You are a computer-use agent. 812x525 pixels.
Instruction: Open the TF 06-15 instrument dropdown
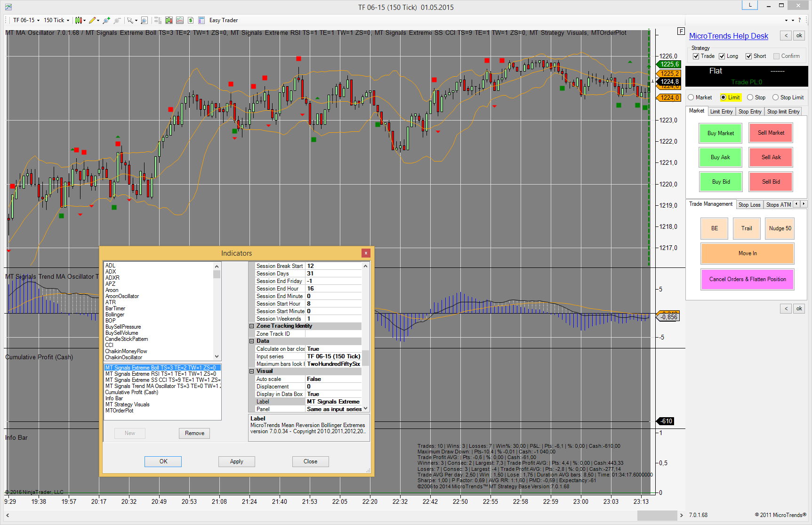[x=26, y=20]
